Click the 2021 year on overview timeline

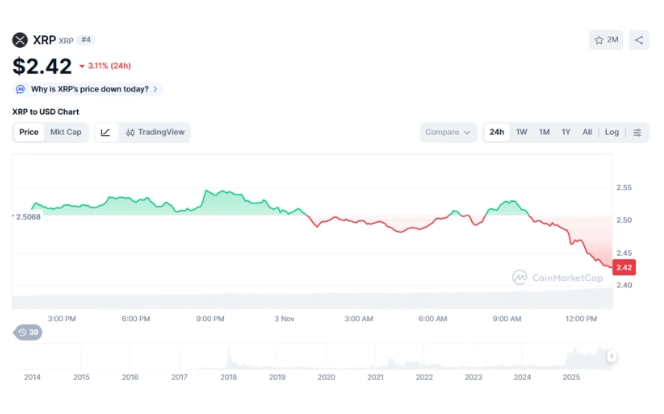[x=375, y=377]
